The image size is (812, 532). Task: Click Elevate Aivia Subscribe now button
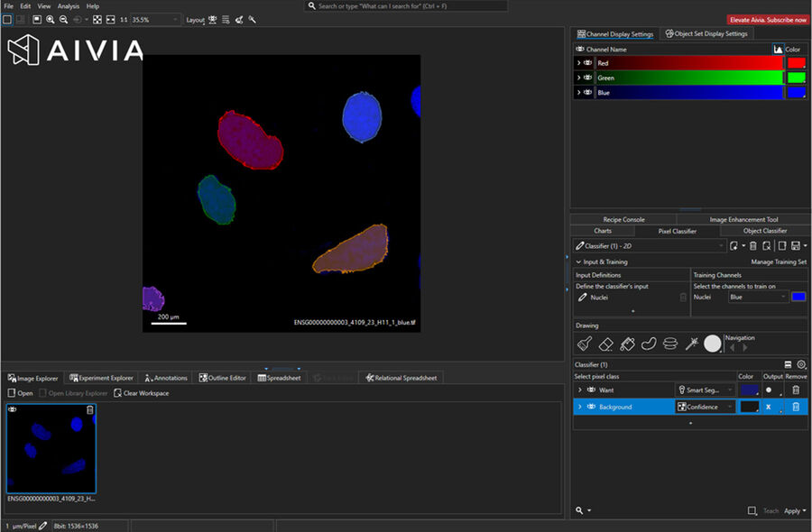[767, 19]
